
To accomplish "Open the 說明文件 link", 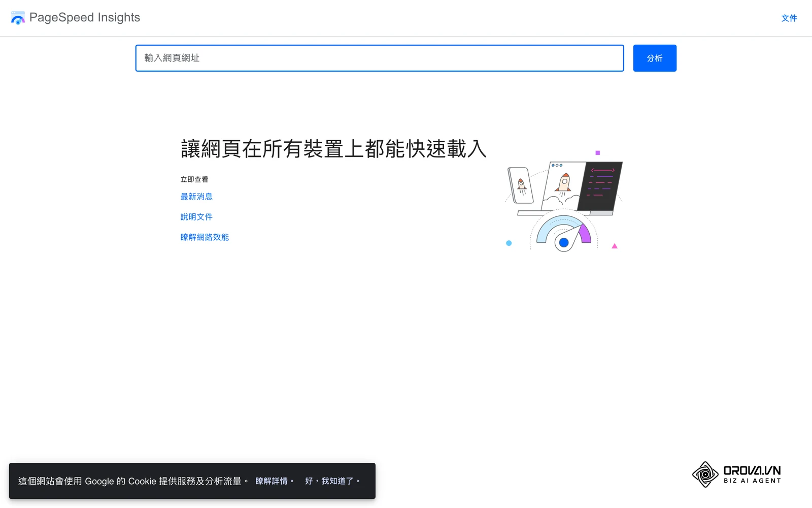I will click(x=196, y=217).
